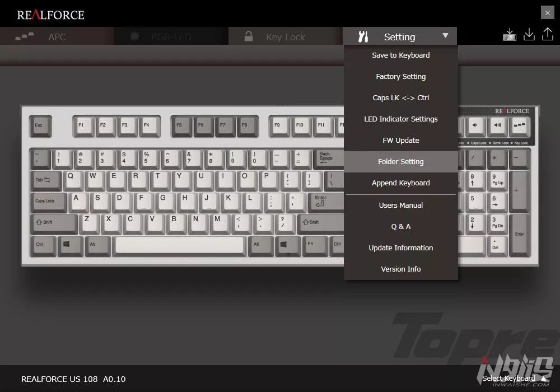Click the padlock icon on Key Lock tab
This screenshot has width=560, height=392.
(249, 36)
